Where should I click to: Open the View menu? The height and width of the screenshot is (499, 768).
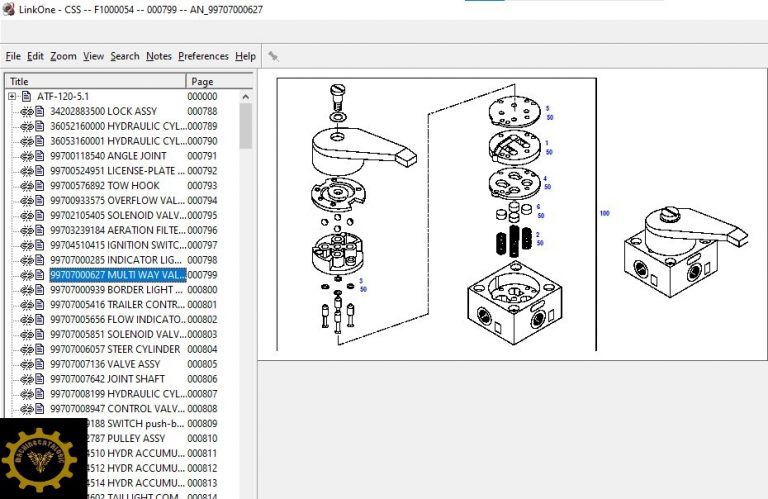click(x=94, y=56)
